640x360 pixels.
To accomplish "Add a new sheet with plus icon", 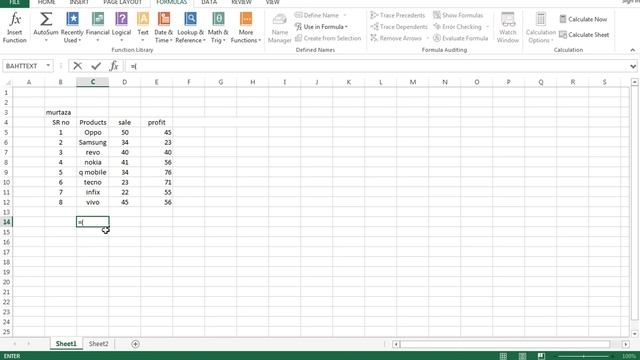I will click(x=136, y=344).
